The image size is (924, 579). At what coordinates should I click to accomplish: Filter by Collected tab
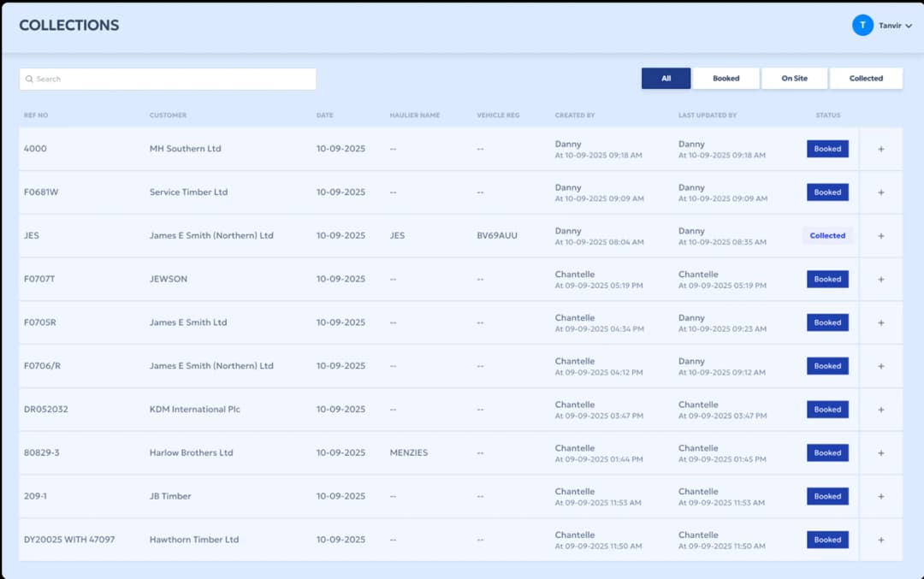tap(866, 79)
